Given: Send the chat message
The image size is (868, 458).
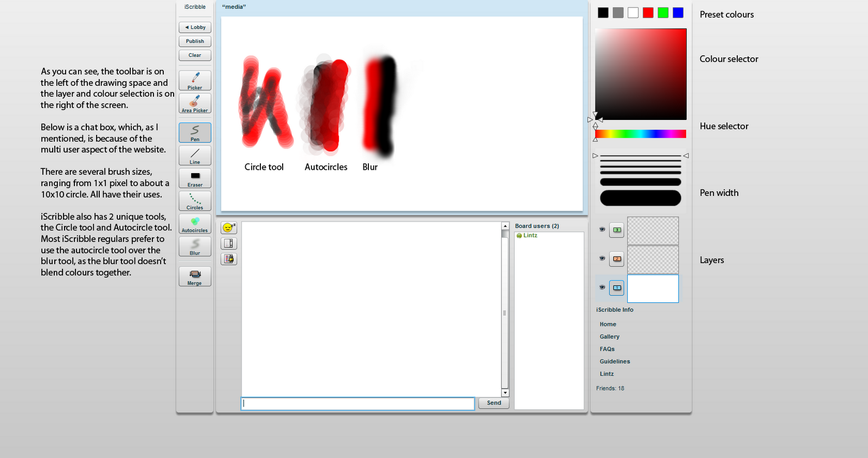Looking at the screenshot, I should (x=494, y=403).
